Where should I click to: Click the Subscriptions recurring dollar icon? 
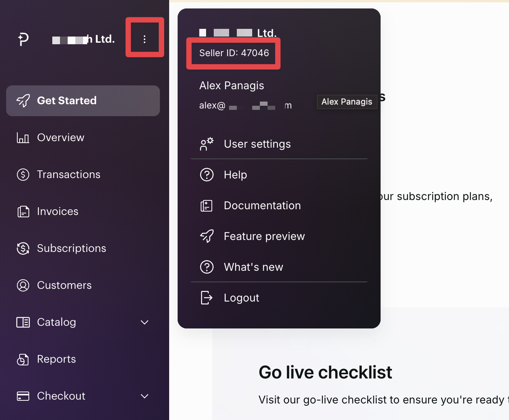[x=23, y=248]
